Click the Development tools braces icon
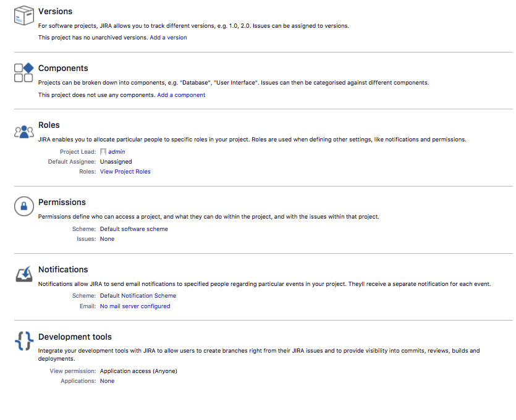Image resolution: width=516 pixels, height=420 pixels. pyautogui.click(x=23, y=341)
